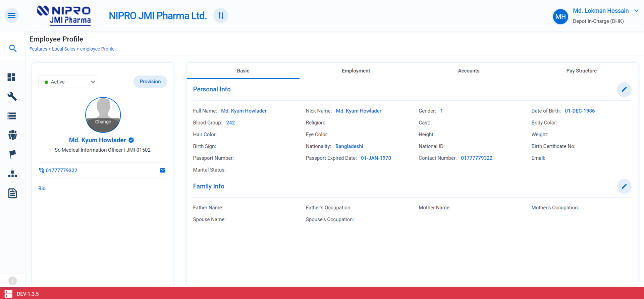This screenshot has height=299, width=644.
Task: Click the flag icon in sidebar
Action: (12, 154)
